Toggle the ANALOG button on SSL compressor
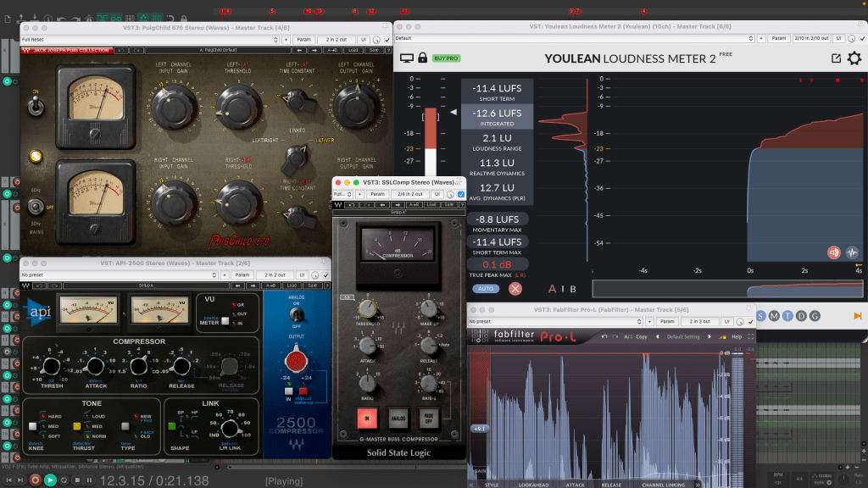 pos(398,419)
